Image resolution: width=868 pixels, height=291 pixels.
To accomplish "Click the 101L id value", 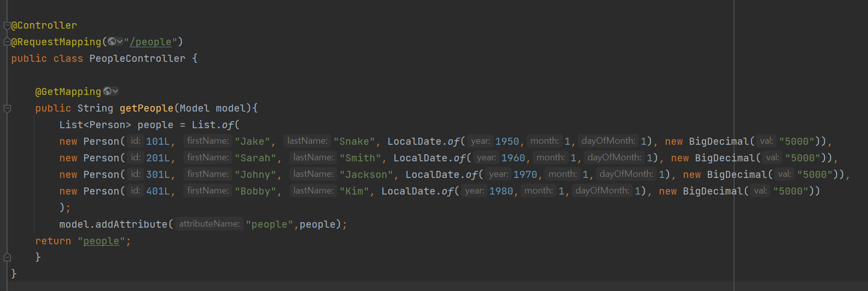I will [158, 141].
